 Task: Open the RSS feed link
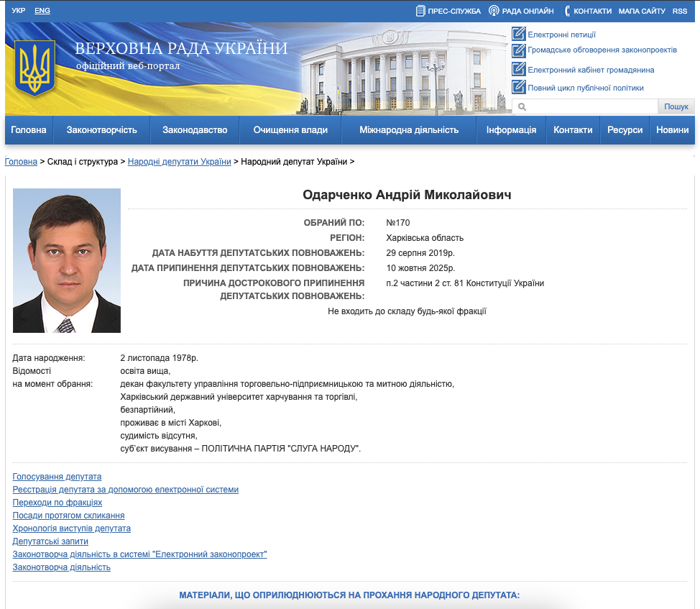[680, 11]
